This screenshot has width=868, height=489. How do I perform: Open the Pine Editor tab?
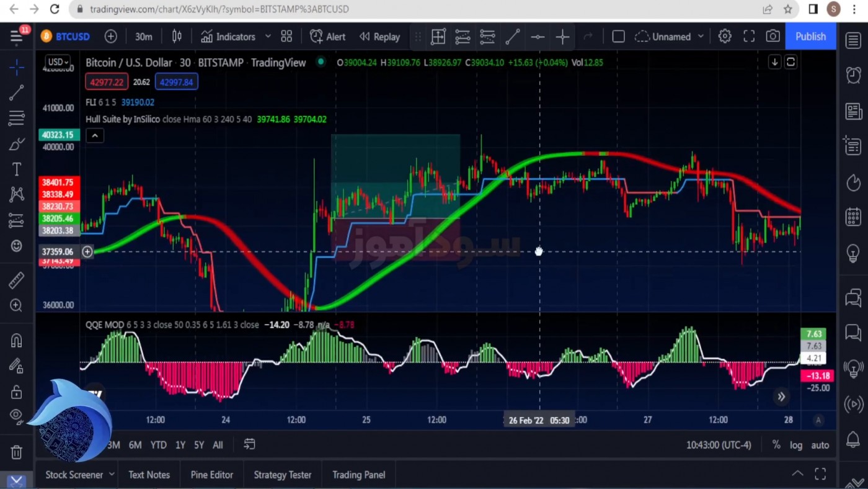[212, 475]
